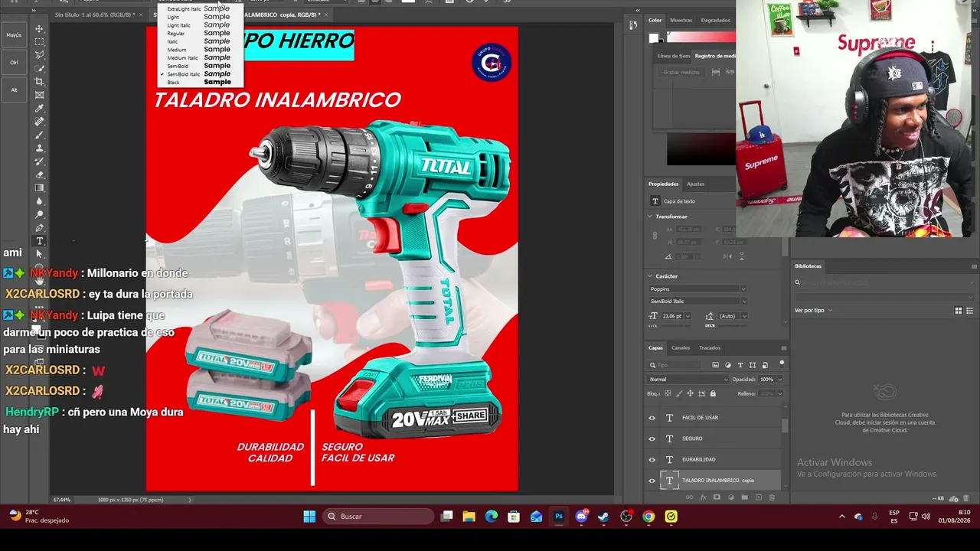The width and height of the screenshot is (980, 551).
Task: Collapse the Transformar section
Action: [x=650, y=217]
